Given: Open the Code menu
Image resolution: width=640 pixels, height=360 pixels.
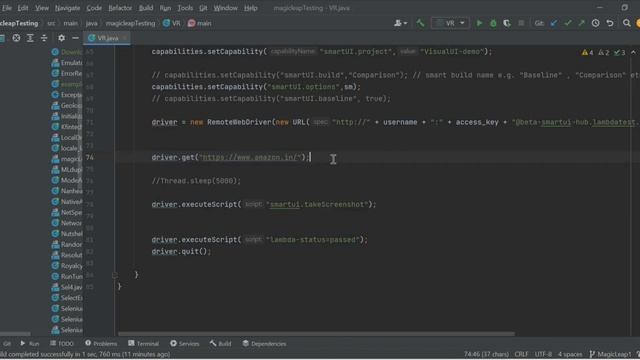Looking at the screenshot, I should point(94,8).
